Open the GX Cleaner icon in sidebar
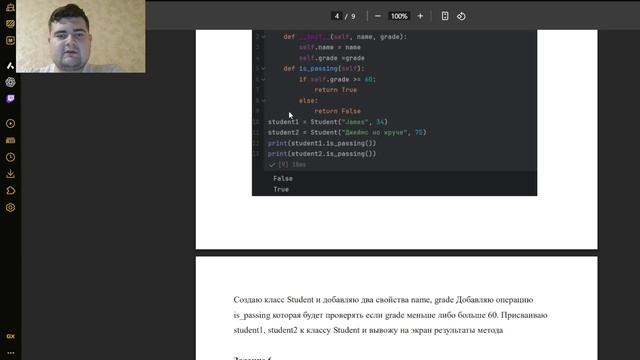Viewport: 640px width, 360px height. (11, 24)
